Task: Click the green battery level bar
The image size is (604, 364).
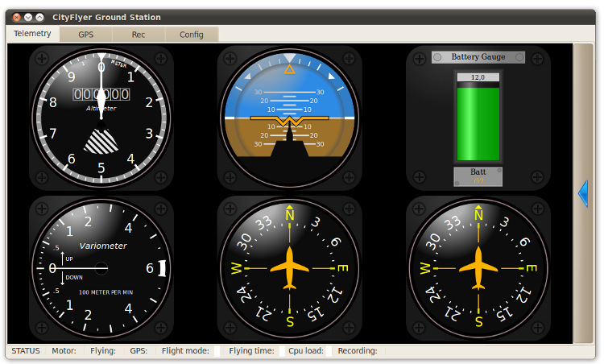Action: [x=478, y=124]
